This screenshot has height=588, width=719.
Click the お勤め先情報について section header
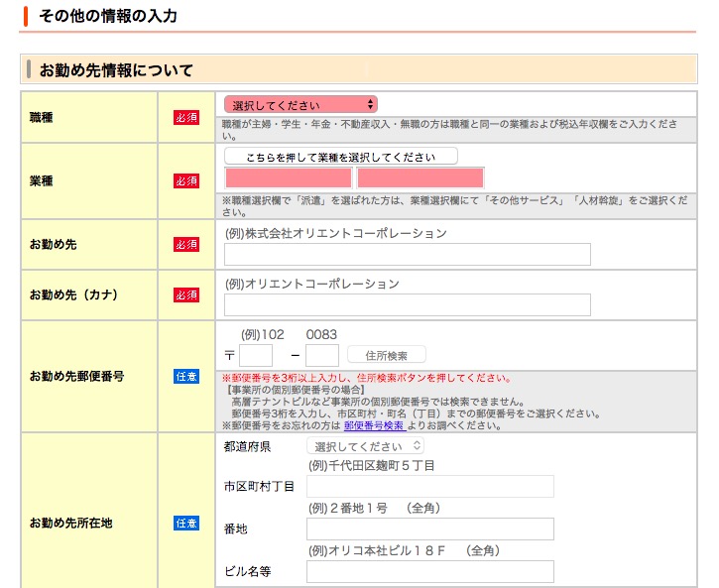(x=359, y=69)
